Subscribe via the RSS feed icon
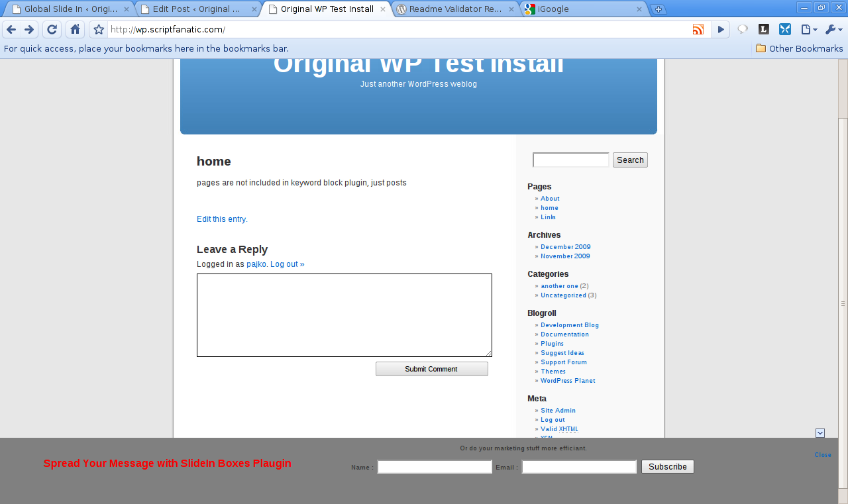The image size is (848, 504). click(698, 29)
